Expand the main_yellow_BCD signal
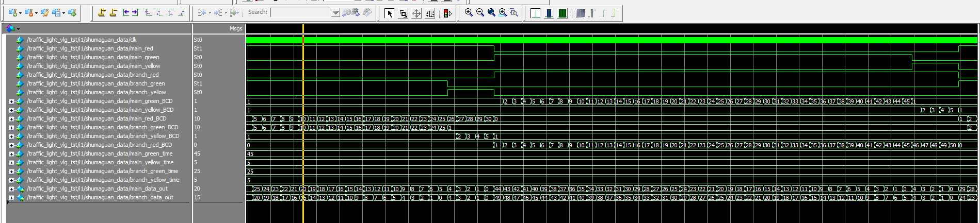Screen dimensions: 980x223 coord(11,110)
